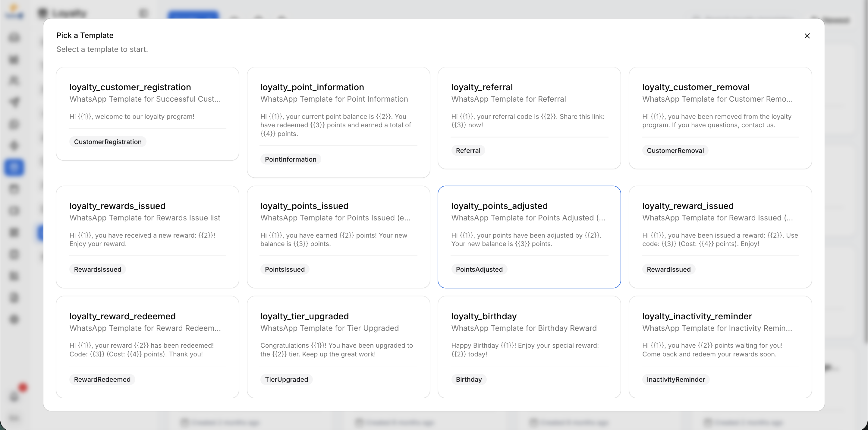Click the RewardRedeemed tag chip

(102, 379)
